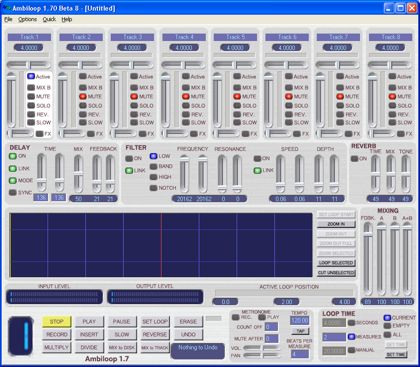Enable MIX B on Track 1

pos(31,87)
